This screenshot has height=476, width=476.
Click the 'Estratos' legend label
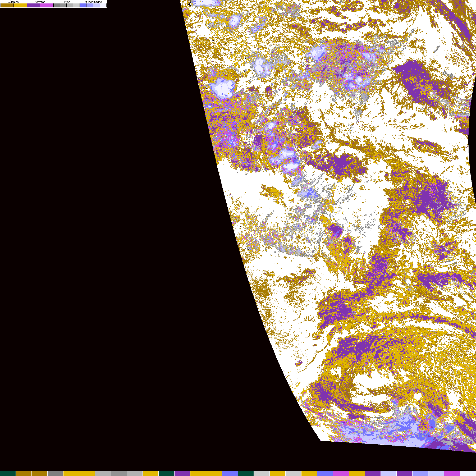point(40,2)
